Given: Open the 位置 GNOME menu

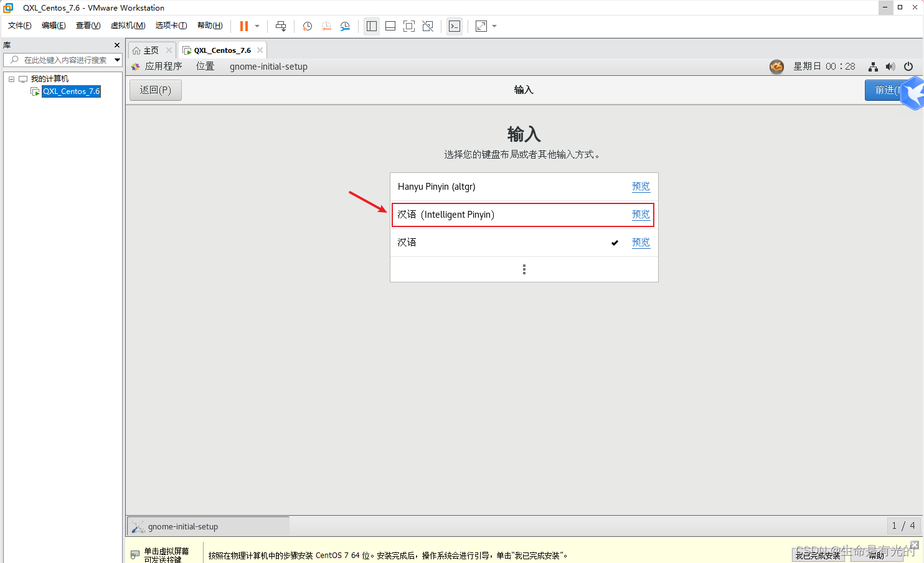Looking at the screenshot, I should [205, 67].
